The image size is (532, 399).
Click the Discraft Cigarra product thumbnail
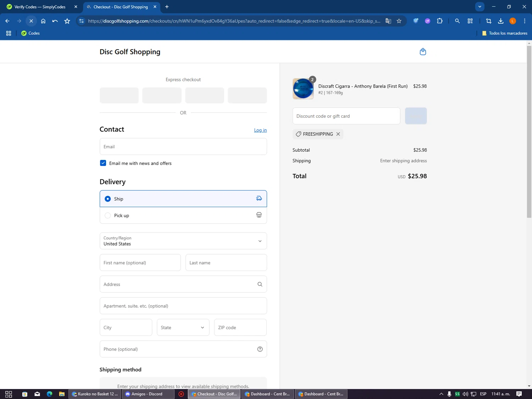click(303, 89)
